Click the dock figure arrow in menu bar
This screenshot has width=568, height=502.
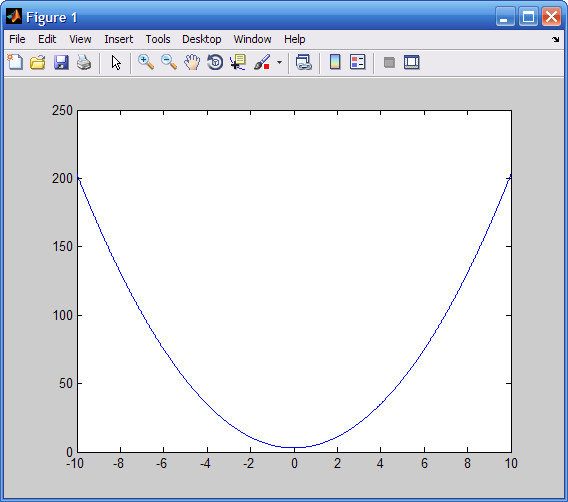click(x=556, y=39)
